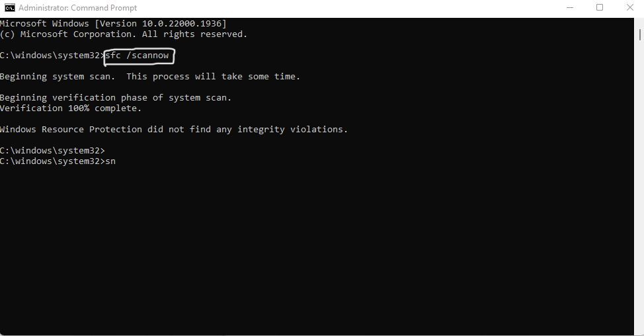Click the 'did not find any integrity violations' result
Image resolution: width=644 pixels, height=336 pixels.
coord(247,130)
